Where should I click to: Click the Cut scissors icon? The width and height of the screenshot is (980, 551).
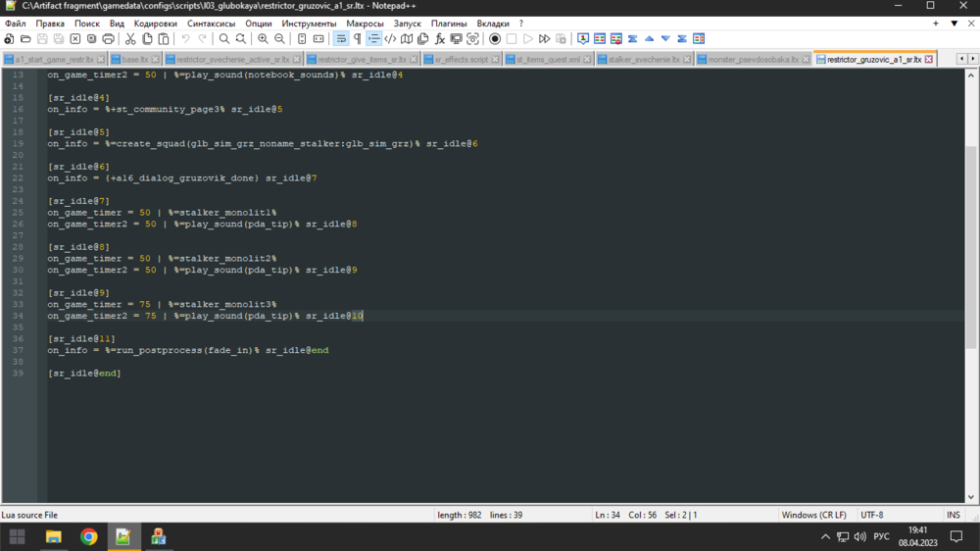coord(129,39)
